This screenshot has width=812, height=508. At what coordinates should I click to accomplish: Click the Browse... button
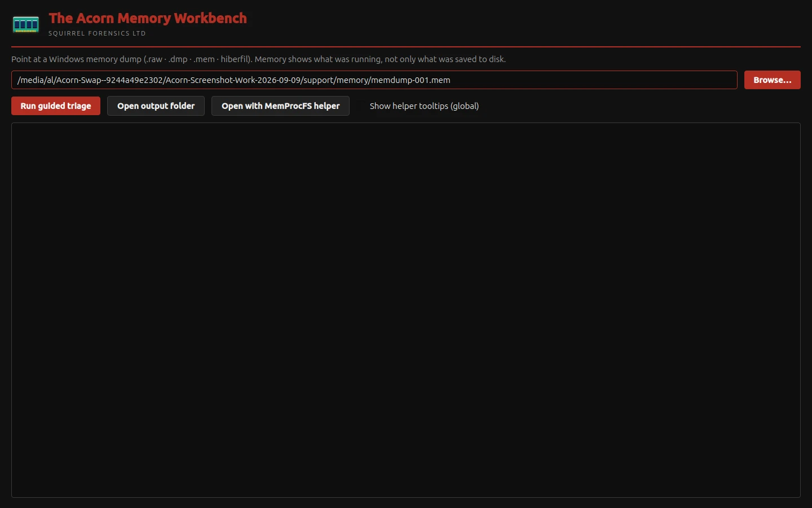pos(772,80)
